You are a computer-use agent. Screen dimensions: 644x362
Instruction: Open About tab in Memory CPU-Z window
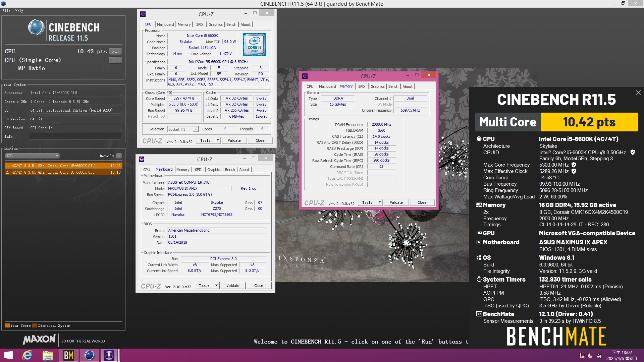coord(408,86)
